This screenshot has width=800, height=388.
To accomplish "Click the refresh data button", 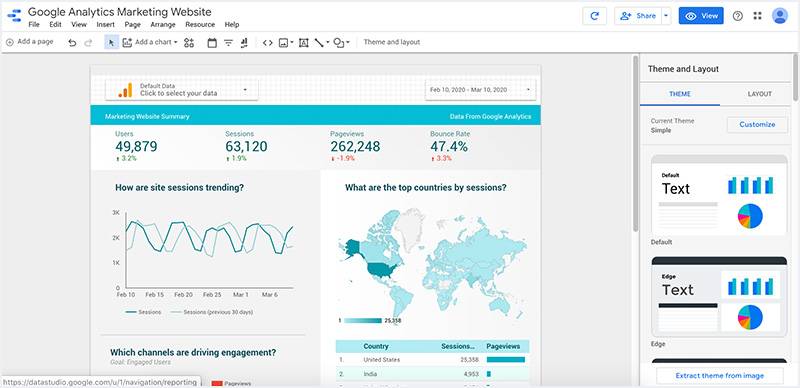I will [594, 16].
